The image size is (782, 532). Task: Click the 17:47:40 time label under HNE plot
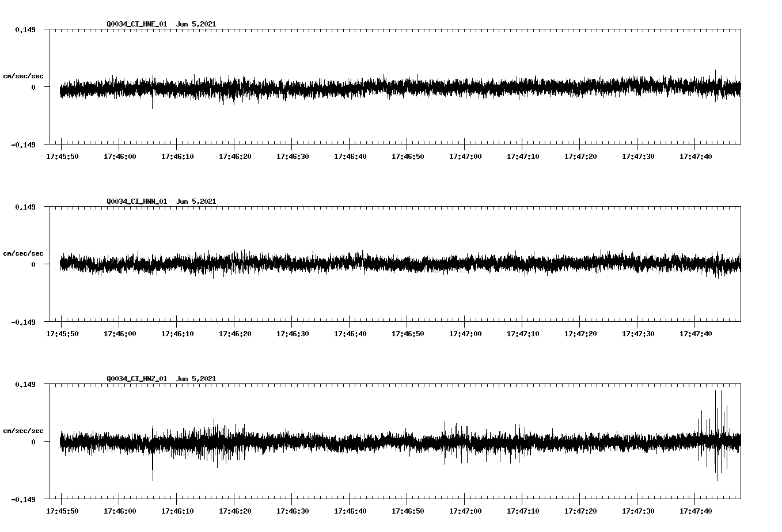click(x=695, y=157)
